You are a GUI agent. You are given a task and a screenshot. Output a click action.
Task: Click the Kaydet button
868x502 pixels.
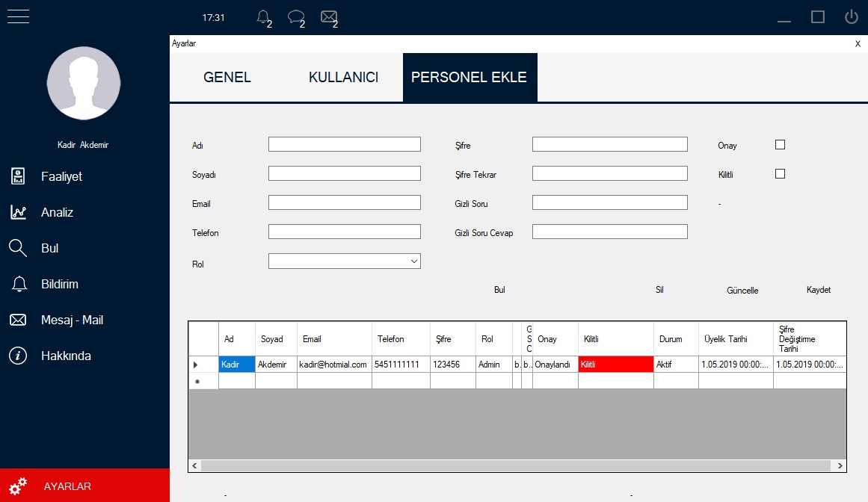pos(818,290)
